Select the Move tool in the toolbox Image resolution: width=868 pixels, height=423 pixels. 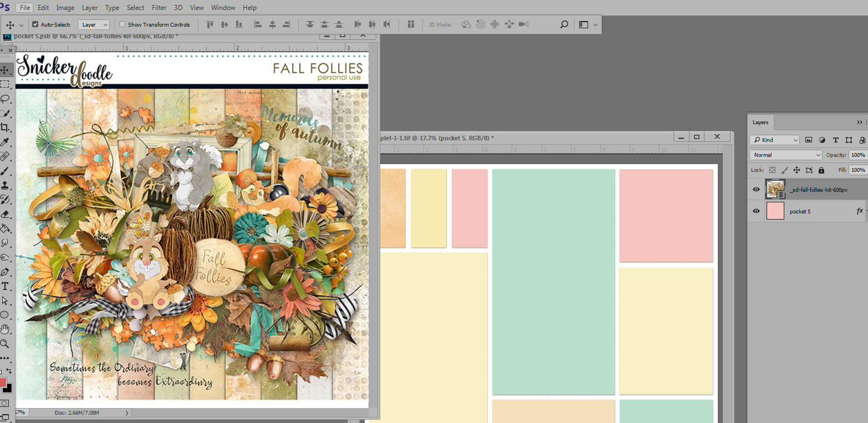pos(5,70)
